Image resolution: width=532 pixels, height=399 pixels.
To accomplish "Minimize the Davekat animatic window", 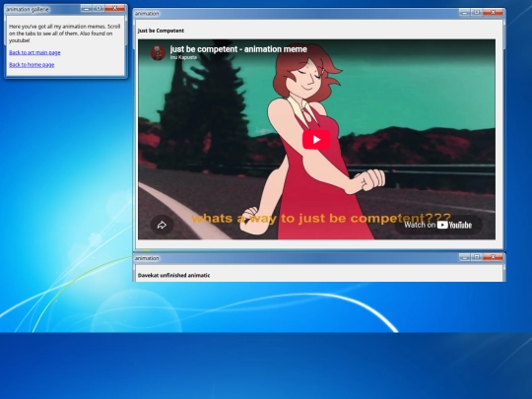I will (x=464, y=257).
